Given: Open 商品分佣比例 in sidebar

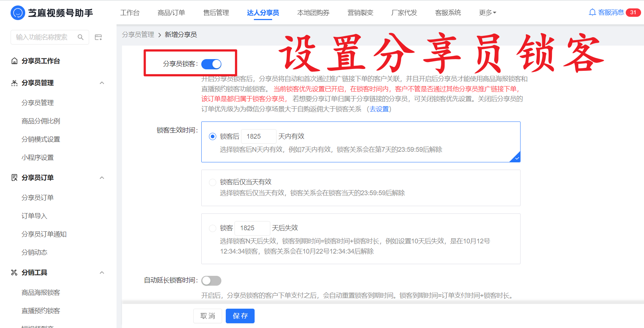Looking at the screenshot, I should click(x=41, y=121).
